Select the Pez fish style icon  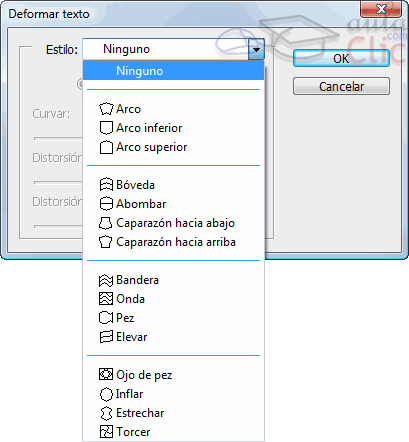click(106, 318)
